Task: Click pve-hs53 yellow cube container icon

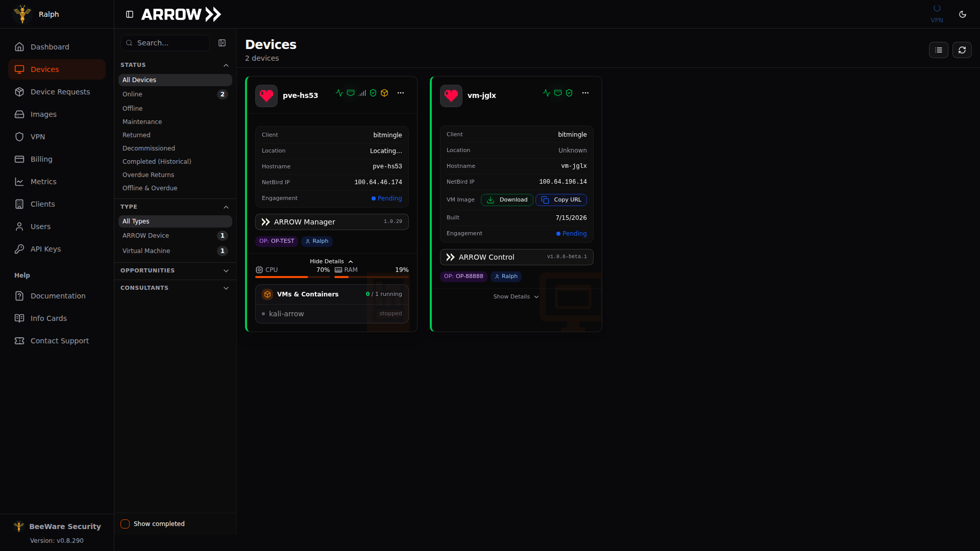Action: 384,93
